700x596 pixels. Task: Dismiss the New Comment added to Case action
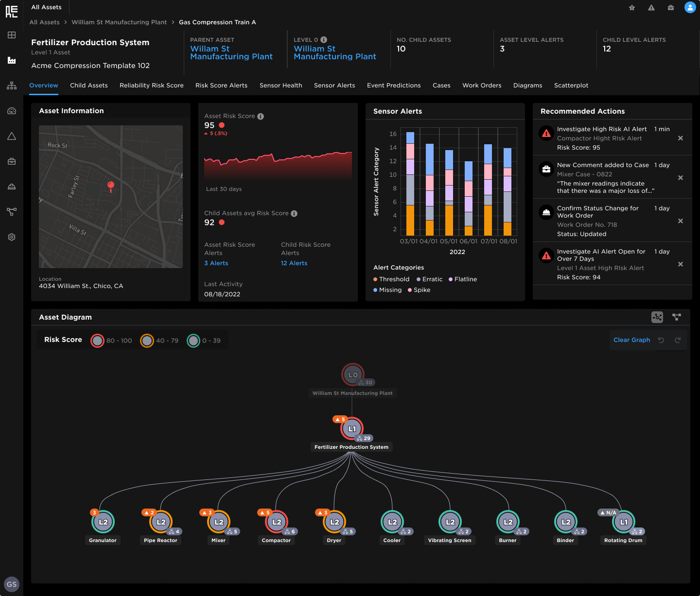[x=681, y=178]
